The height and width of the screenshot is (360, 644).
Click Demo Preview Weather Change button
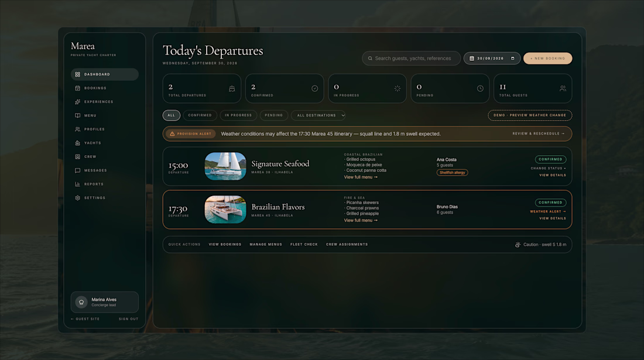tap(530, 115)
